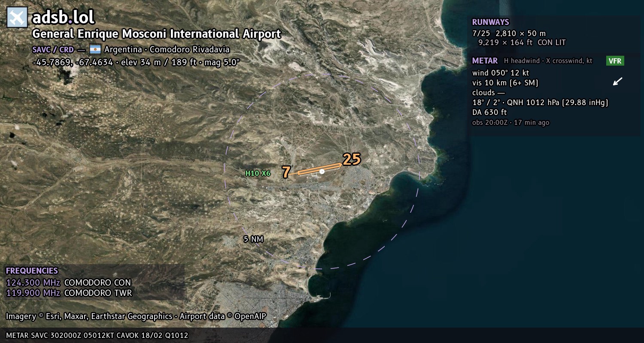Click the coordinates and elevation line

[x=136, y=62]
